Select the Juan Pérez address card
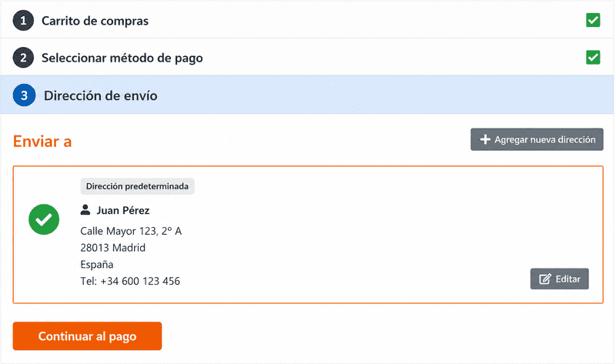 coord(308,235)
